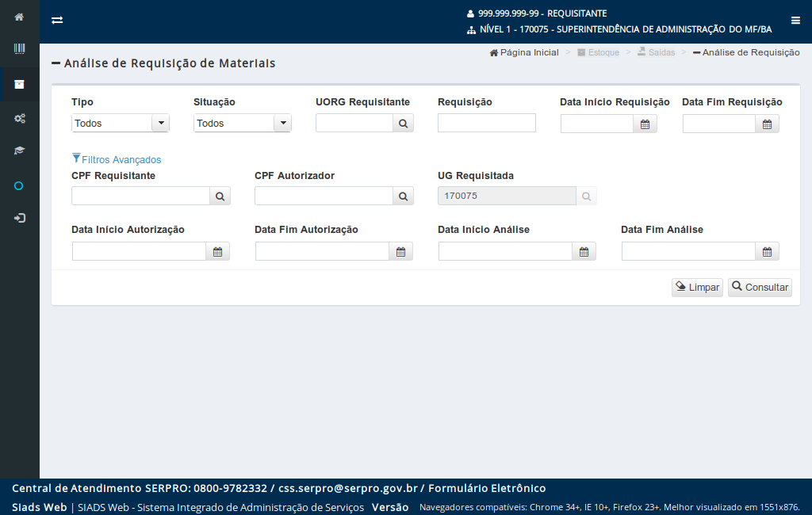Click css.serpro@serpro.gov.br email link
812x515 pixels.
[348, 488]
